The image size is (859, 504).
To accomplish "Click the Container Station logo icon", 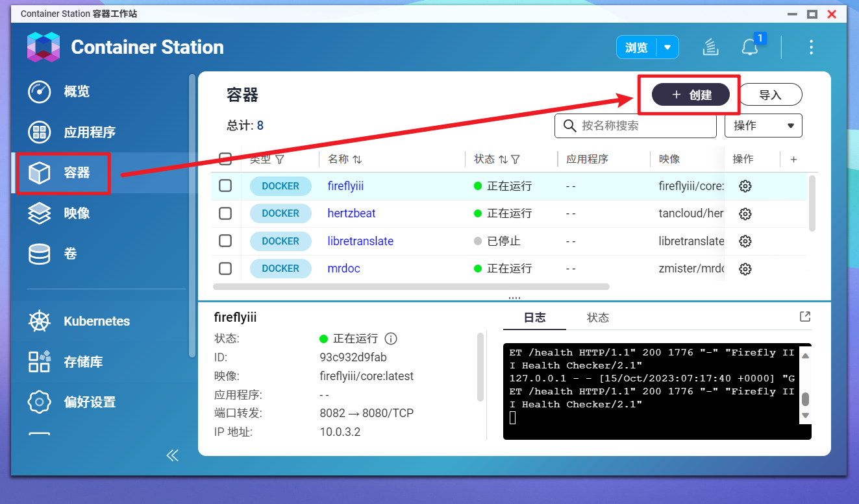I will [44, 47].
